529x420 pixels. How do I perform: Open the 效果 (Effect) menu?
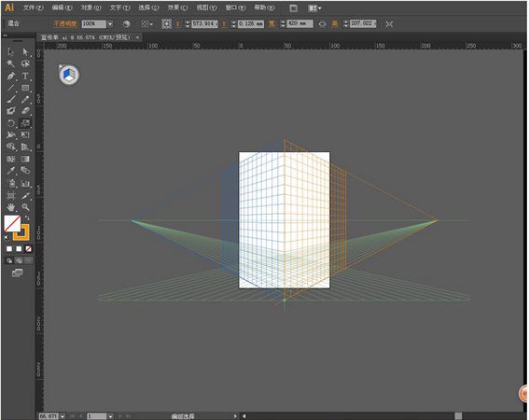tap(177, 7)
